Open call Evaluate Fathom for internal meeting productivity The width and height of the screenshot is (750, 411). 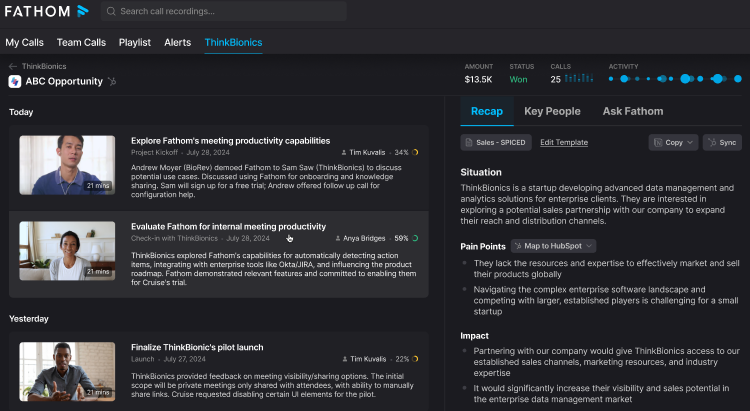[228, 226]
